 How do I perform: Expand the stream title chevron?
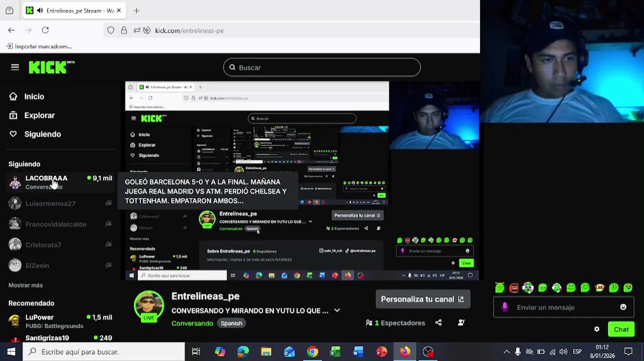coord(337,310)
